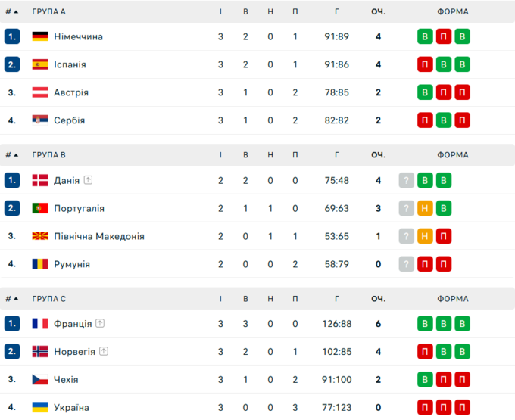515x420 pixels.
Task: Click Germany flag icon in Group A
Action: [x=40, y=36]
